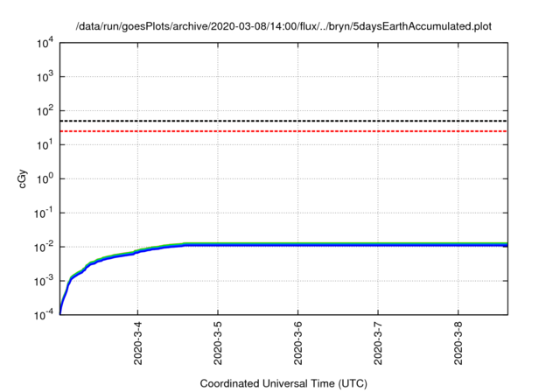This screenshot has width=560, height=392.
Task: Click the 2020-3-7 date tick label
Action: point(378,343)
